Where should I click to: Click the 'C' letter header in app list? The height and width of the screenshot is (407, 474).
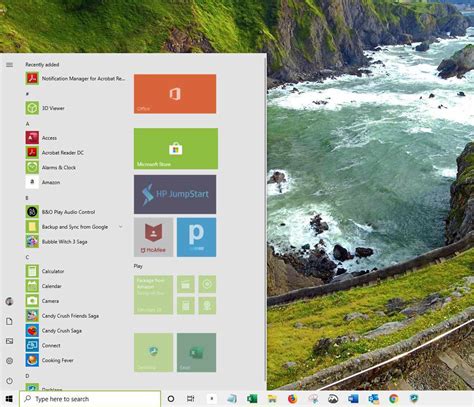[x=27, y=257]
